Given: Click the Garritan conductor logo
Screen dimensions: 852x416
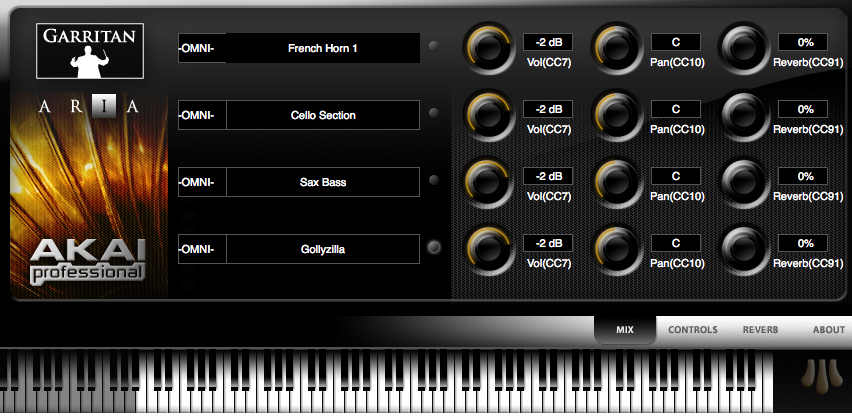Looking at the screenshot, I should pyautogui.click(x=90, y=51).
